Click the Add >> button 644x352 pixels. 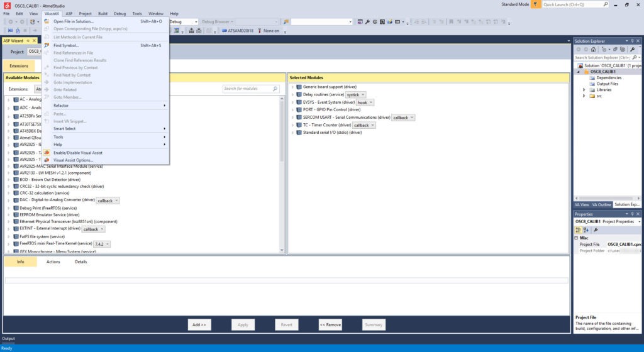199,325
